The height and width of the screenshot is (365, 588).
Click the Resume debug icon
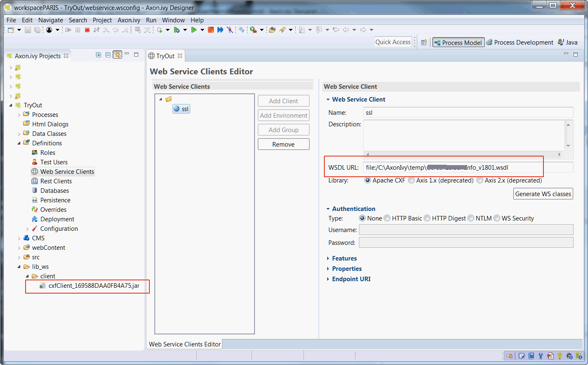[x=68, y=30]
